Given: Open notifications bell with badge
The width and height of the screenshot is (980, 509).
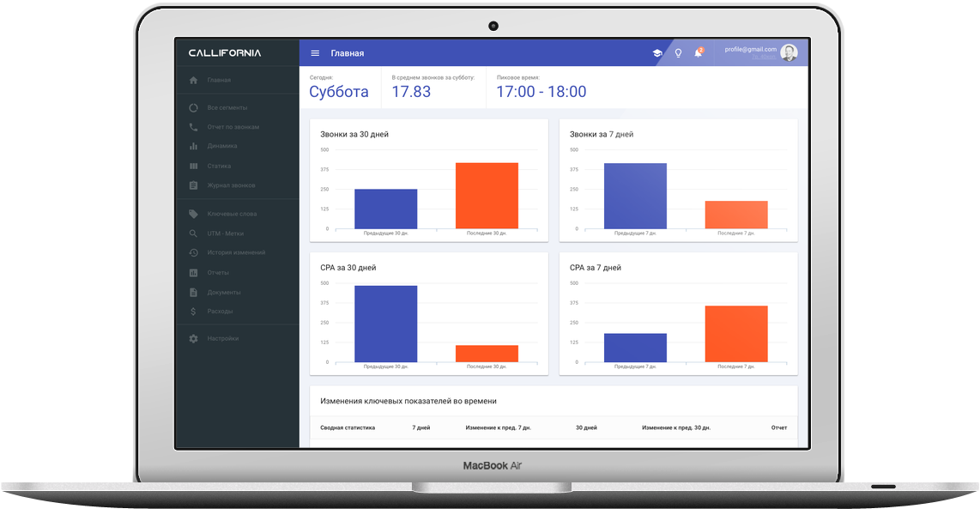Looking at the screenshot, I should click(699, 52).
